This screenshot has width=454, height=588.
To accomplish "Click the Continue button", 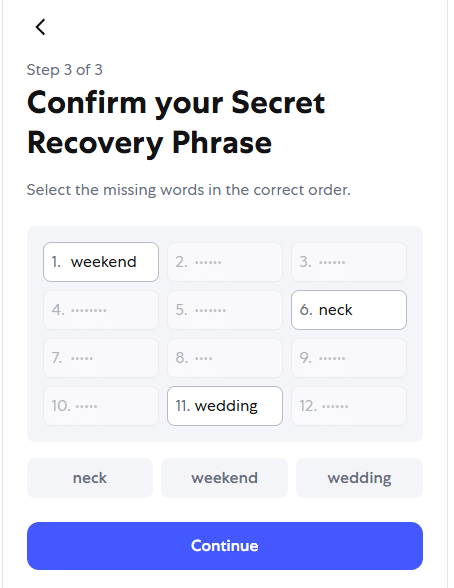I will point(225,546).
